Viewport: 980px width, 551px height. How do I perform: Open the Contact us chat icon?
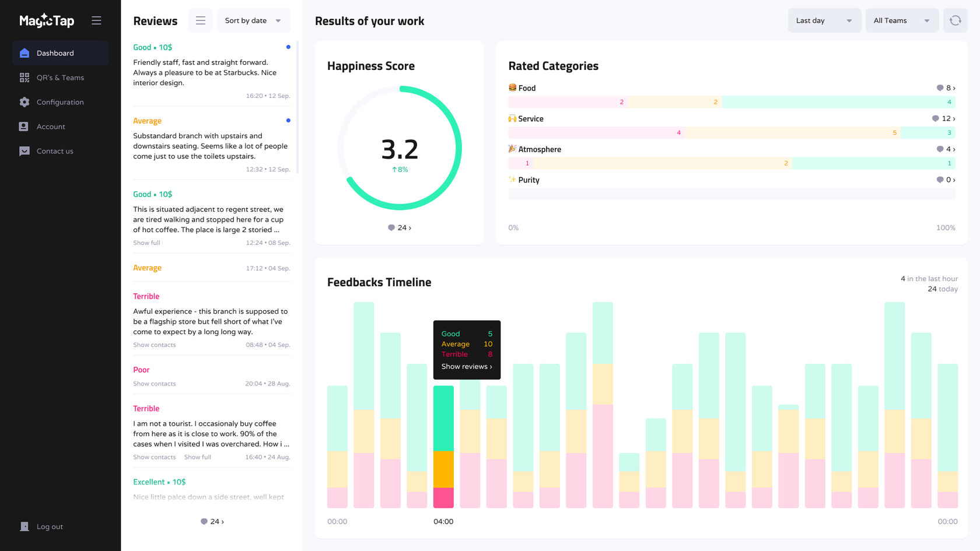pos(24,151)
